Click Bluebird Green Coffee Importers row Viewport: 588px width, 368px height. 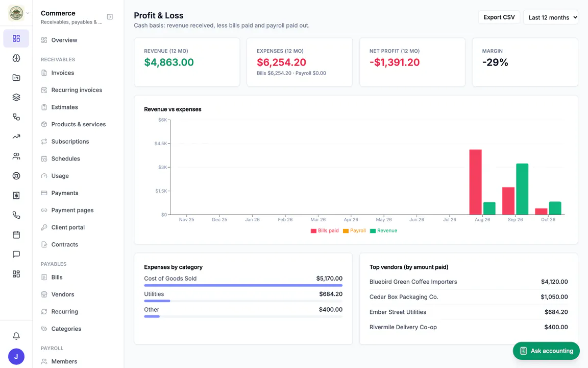coord(469,282)
